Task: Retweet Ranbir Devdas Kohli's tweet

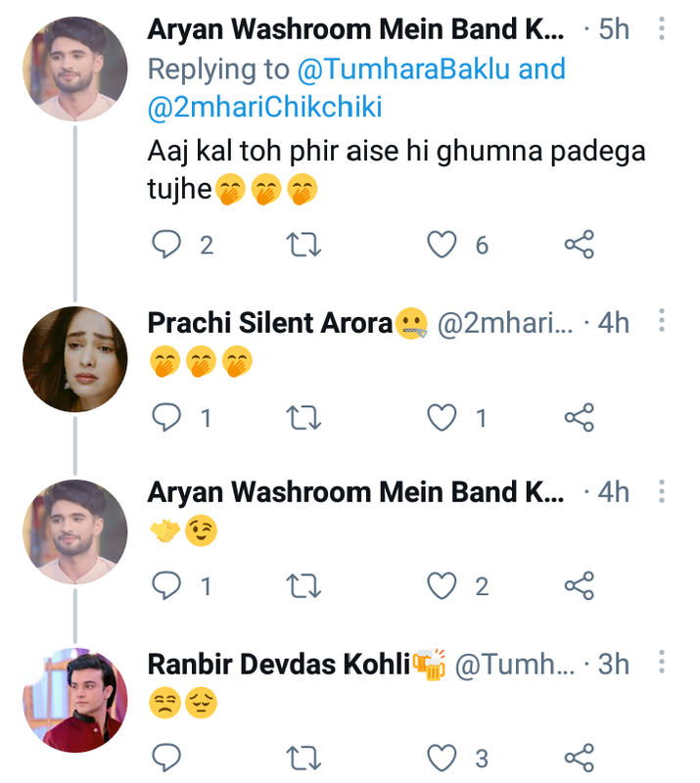Action: tap(306, 756)
